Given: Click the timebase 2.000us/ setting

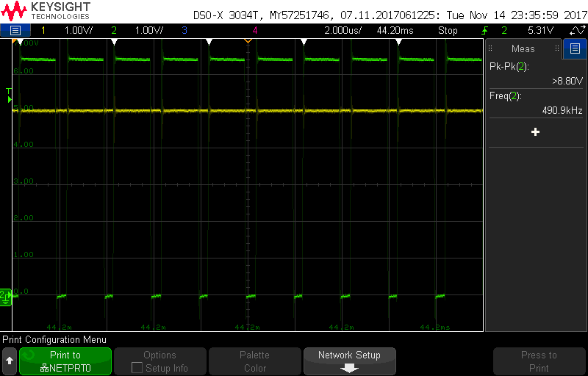Looking at the screenshot, I should point(343,30).
